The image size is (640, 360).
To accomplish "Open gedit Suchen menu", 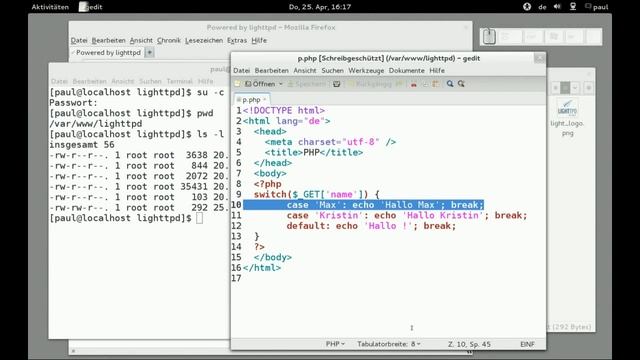I will pyautogui.click(x=333, y=71).
